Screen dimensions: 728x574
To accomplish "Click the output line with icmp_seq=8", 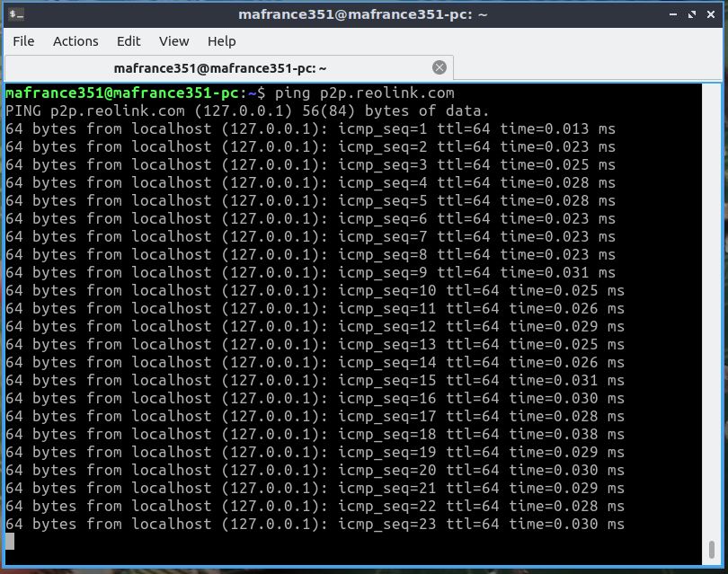I will [310, 255].
